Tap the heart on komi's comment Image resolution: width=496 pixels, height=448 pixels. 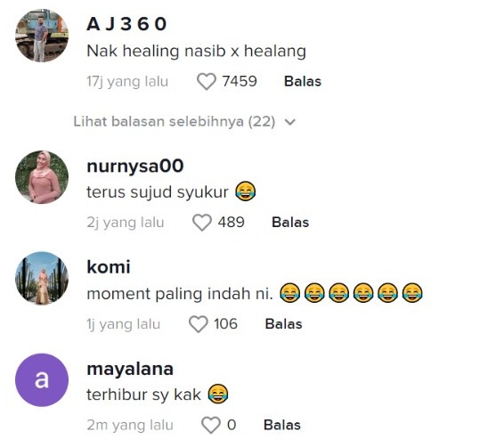coord(198,324)
